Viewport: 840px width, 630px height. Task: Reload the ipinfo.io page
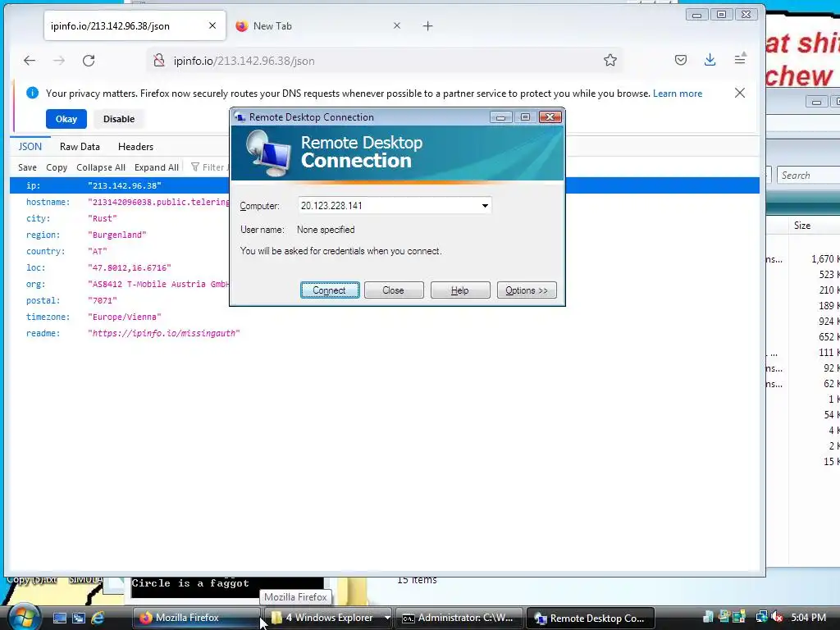tap(89, 61)
